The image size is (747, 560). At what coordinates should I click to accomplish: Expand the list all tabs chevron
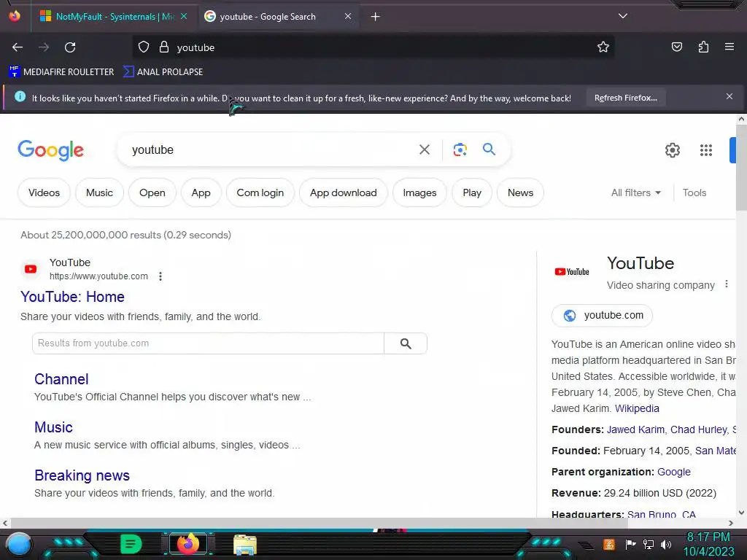click(623, 16)
